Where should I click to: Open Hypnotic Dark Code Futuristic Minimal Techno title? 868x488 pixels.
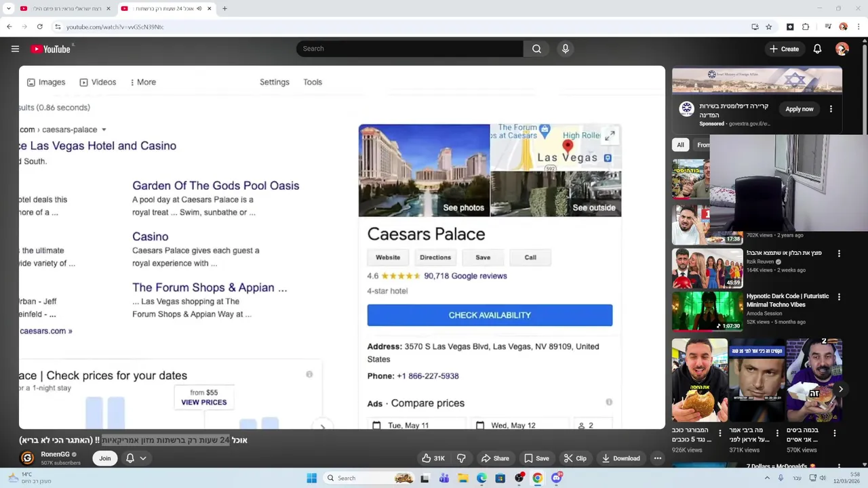787,300
